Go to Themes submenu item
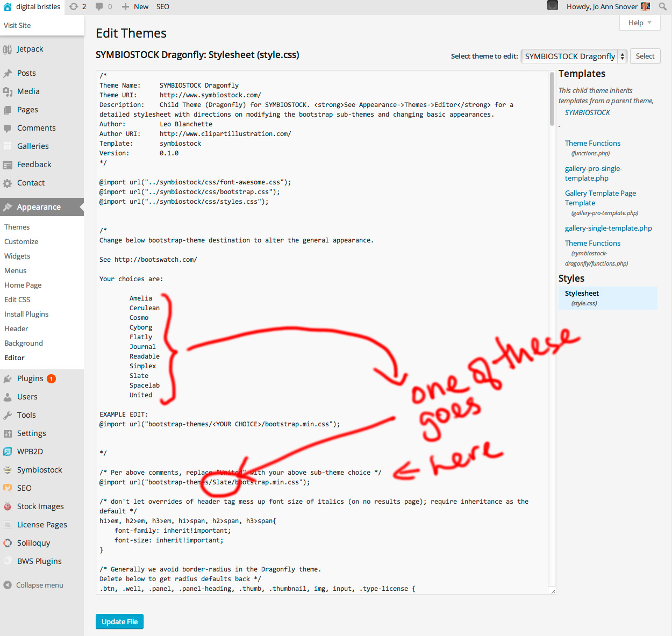The width and height of the screenshot is (672, 636). click(x=17, y=227)
